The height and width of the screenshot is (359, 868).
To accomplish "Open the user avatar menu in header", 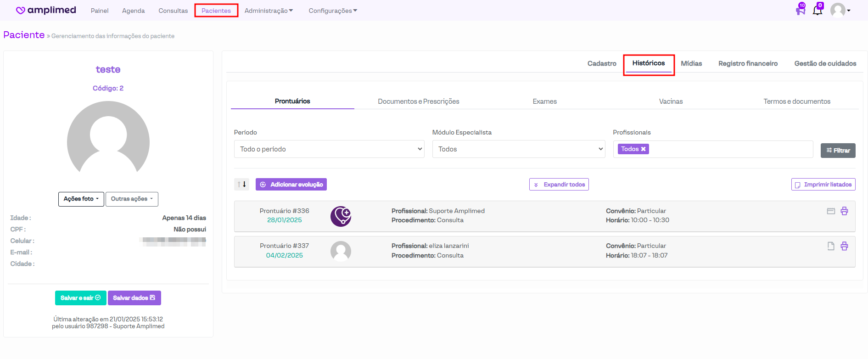I will pos(840,10).
